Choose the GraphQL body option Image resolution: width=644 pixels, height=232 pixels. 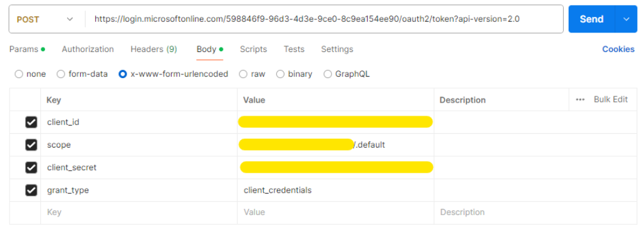tap(346, 74)
